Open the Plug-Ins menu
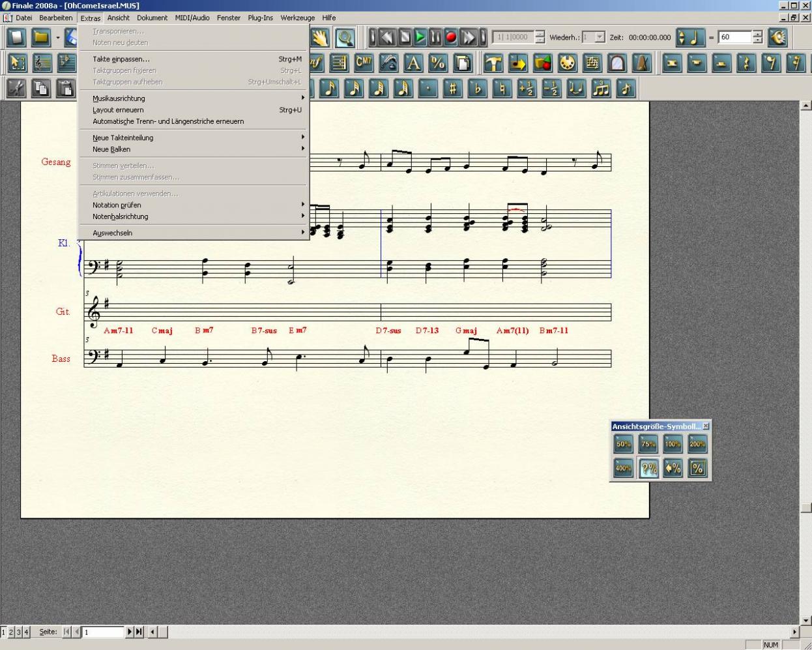Screen dimensions: 812x650 (x=260, y=18)
